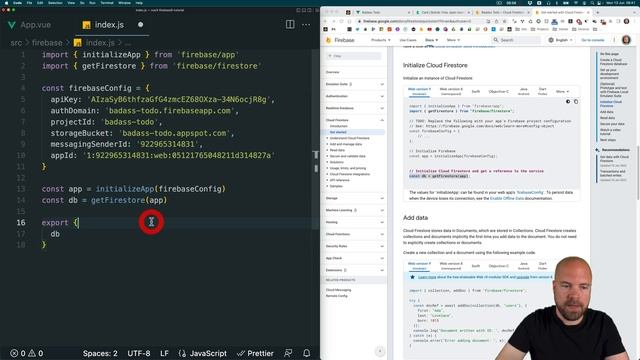
Task: Click the src breadcrumb segment
Action: tap(16, 43)
